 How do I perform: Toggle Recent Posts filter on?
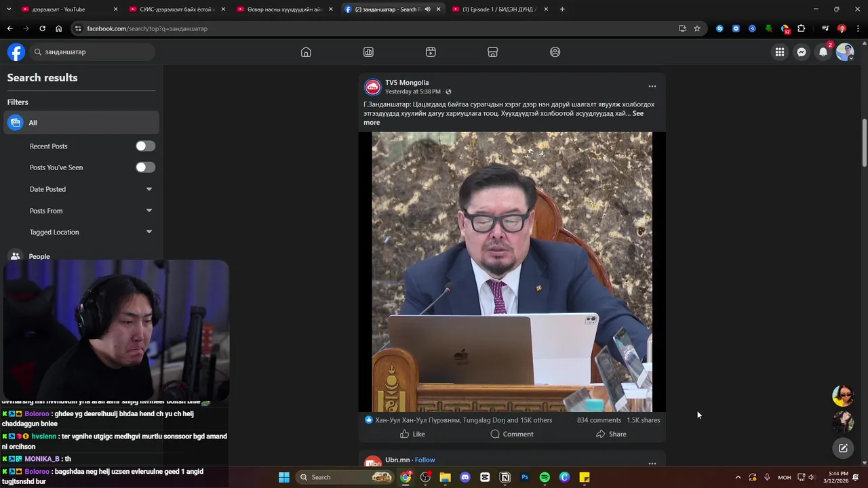[145, 146]
